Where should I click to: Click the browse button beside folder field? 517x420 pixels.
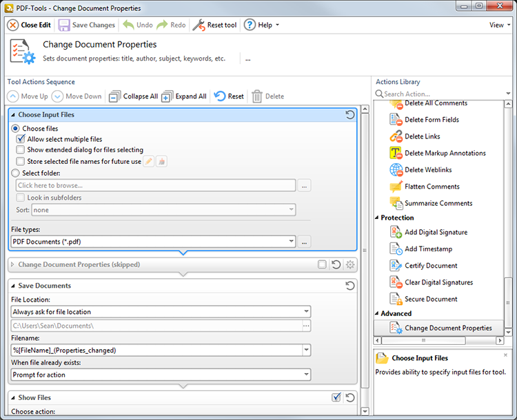[304, 185]
